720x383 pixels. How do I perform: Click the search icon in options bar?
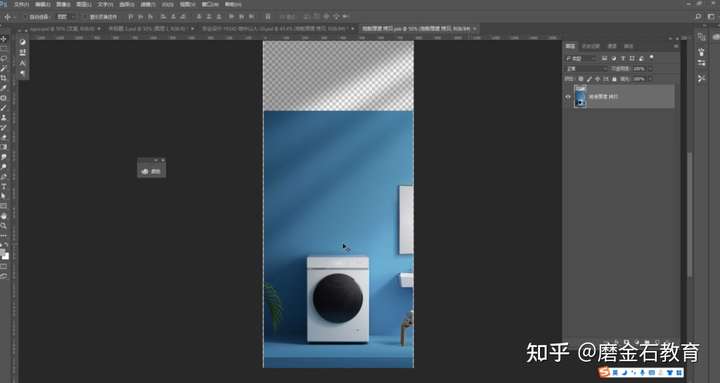point(698,17)
